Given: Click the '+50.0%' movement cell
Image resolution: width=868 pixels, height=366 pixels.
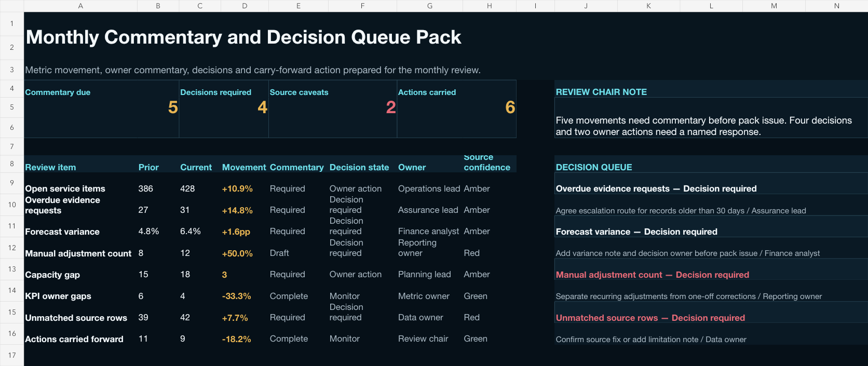Looking at the screenshot, I should [x=237, y=253].
